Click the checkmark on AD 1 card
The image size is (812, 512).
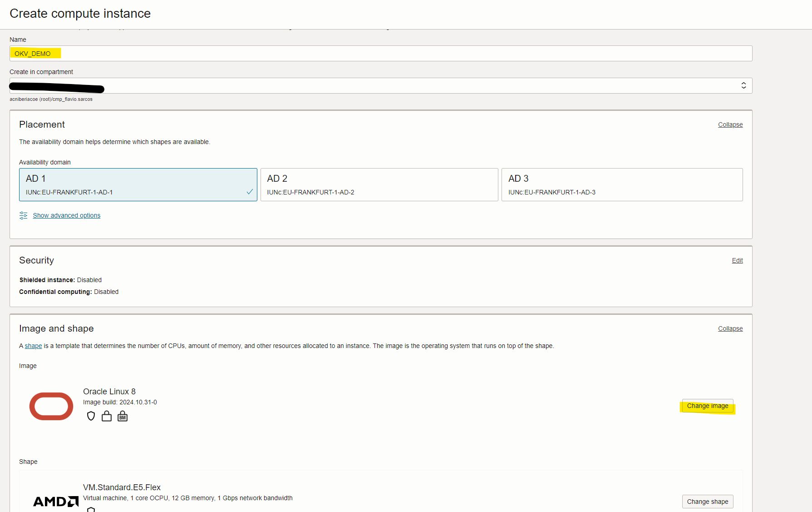tap(249, 192)
